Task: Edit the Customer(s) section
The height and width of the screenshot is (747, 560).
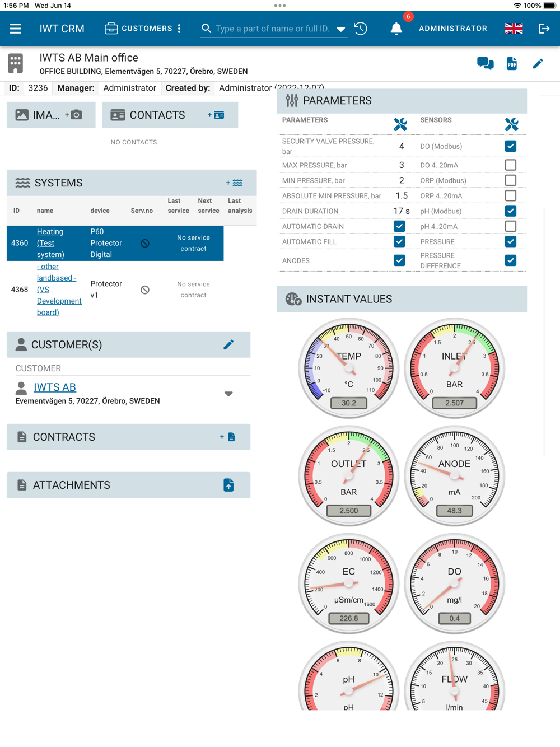Action: (x=228, y=344)
